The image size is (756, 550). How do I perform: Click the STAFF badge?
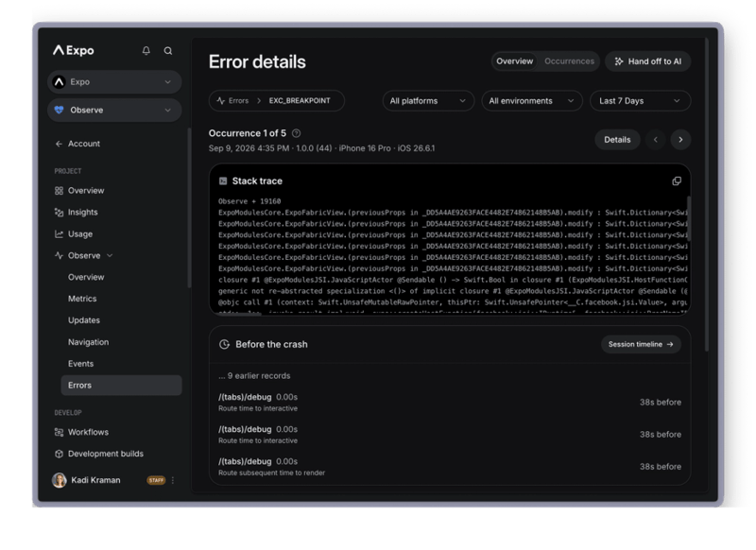pos(156,480)
